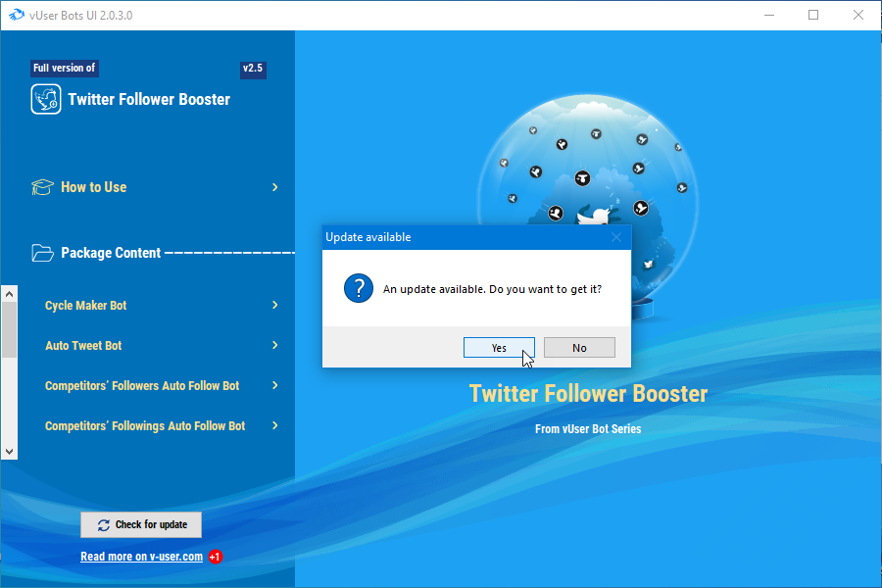
Task: Select Auto Tweet Bot from the list
Action: click(83, 346)
